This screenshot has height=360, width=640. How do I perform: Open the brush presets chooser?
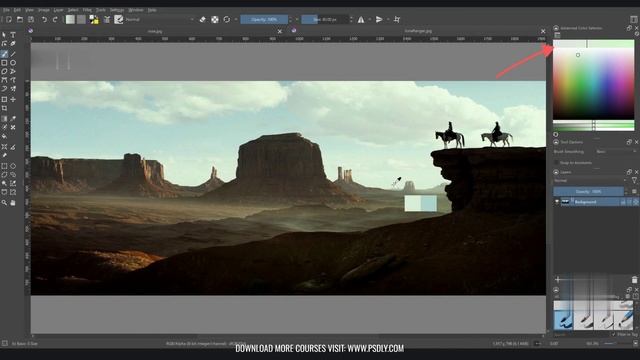[119, 19]
